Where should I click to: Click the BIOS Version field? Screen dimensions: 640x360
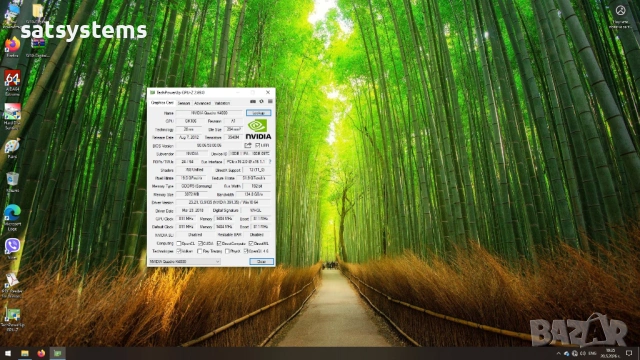coord(209,145)
